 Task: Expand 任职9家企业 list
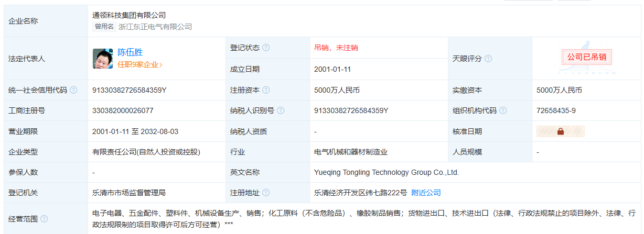click(x=139, y=65)
